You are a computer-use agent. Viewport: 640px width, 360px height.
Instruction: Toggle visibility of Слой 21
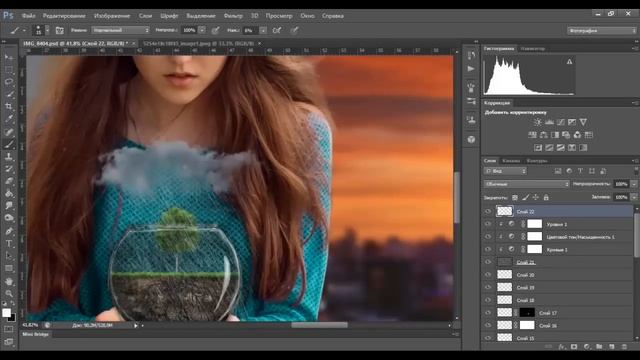(x=488, y=262)
